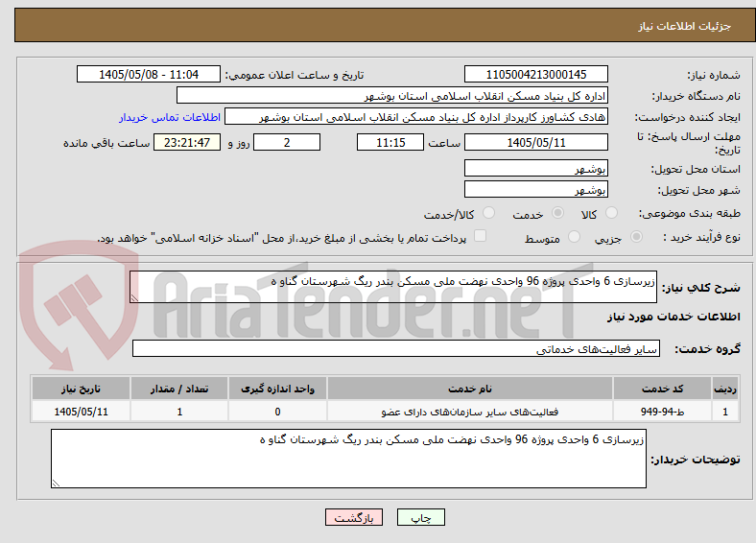Click the شهر محل تحویل field بوشهر

point(535,189)
